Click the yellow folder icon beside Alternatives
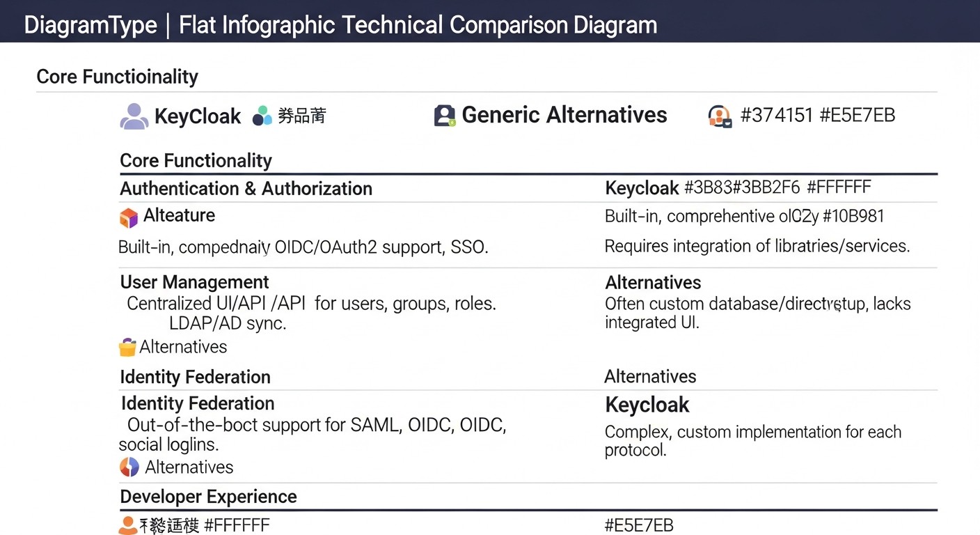Image resolution: width=980 pixels, height=535 pixels. 127,347
